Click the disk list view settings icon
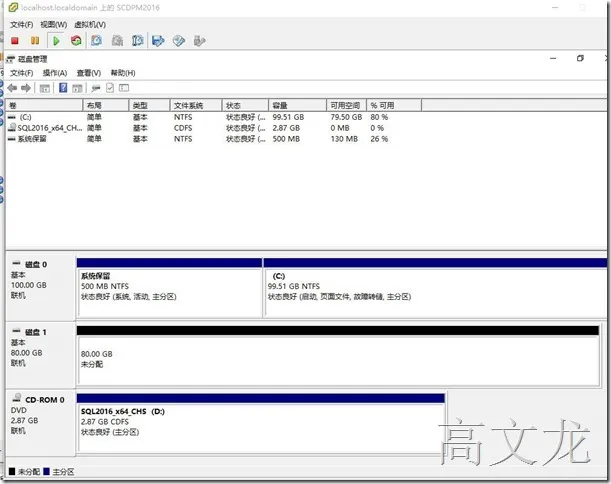Image resolution: width=611 pixels, height=484 pixels. [x=124, y=88]
